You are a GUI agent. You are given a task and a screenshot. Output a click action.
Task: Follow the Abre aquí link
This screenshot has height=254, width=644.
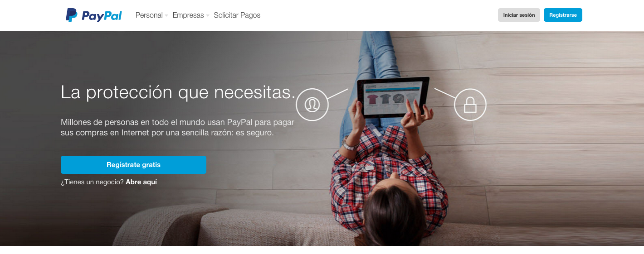[141, 182]
